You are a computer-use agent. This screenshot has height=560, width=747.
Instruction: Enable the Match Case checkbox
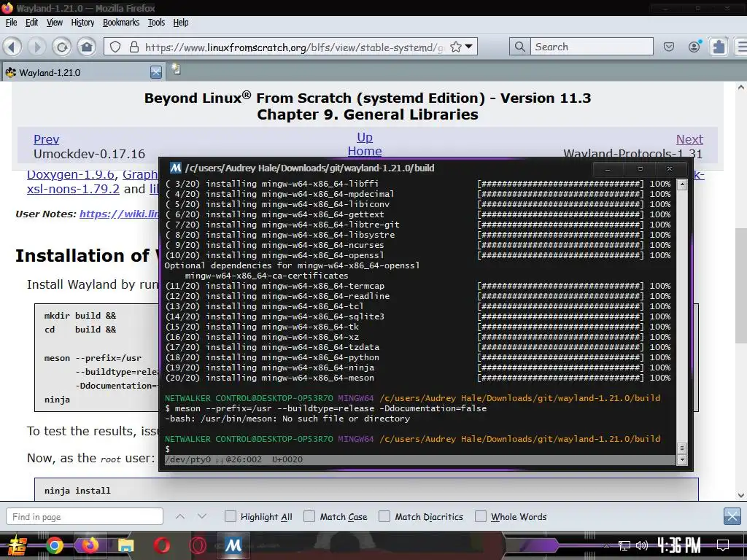click(x=309, y=516)
